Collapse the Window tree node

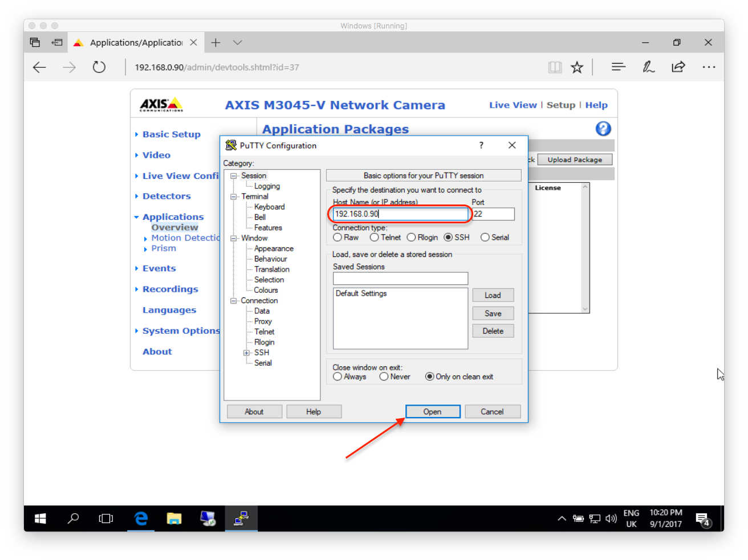233,238
